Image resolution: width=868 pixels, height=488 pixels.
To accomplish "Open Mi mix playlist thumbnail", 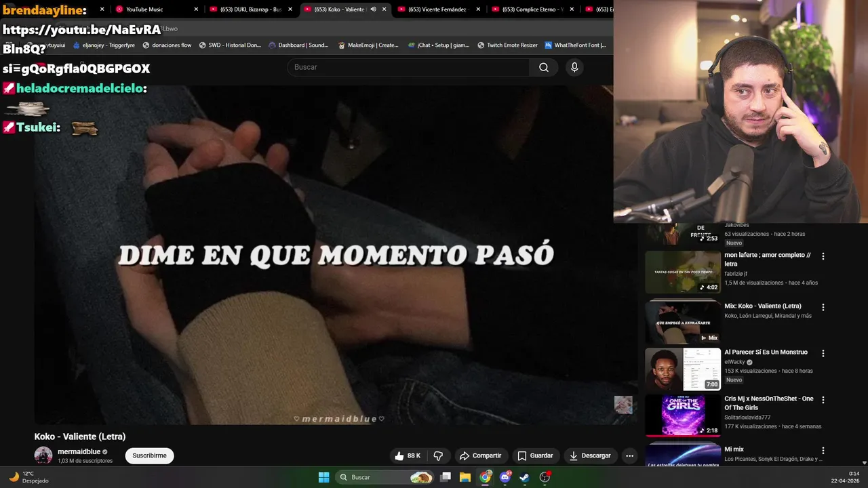I will (683, 455).
